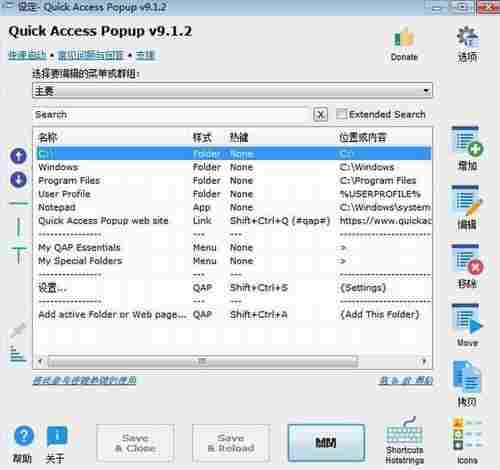Viewport: 500px width, 470px height.
Task: Click the 位置或内容 column header
Action: [363, 137]
